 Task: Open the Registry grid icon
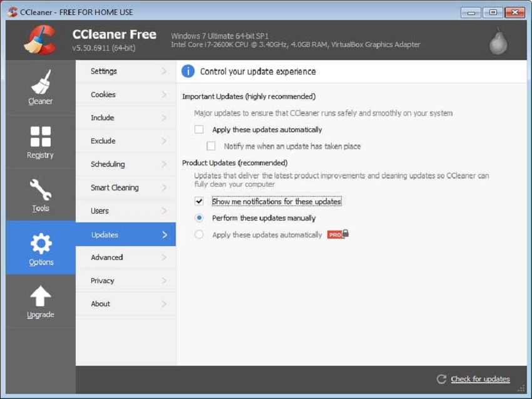(x=41, y=136)
